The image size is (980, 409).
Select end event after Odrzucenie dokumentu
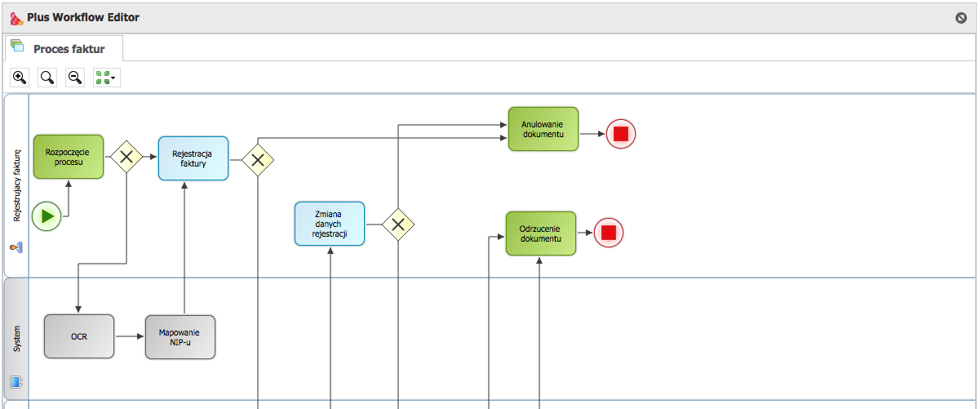click(x=608, y=233)
